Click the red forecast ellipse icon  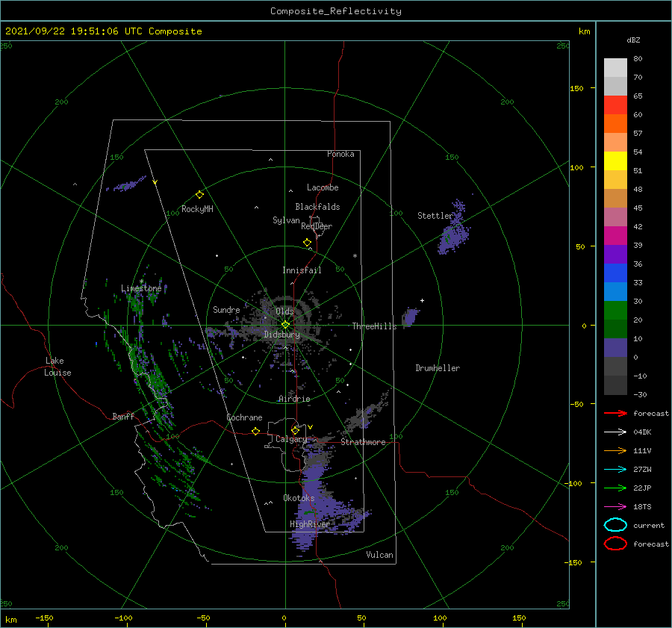pyautogui.click(x=615, y=544)
